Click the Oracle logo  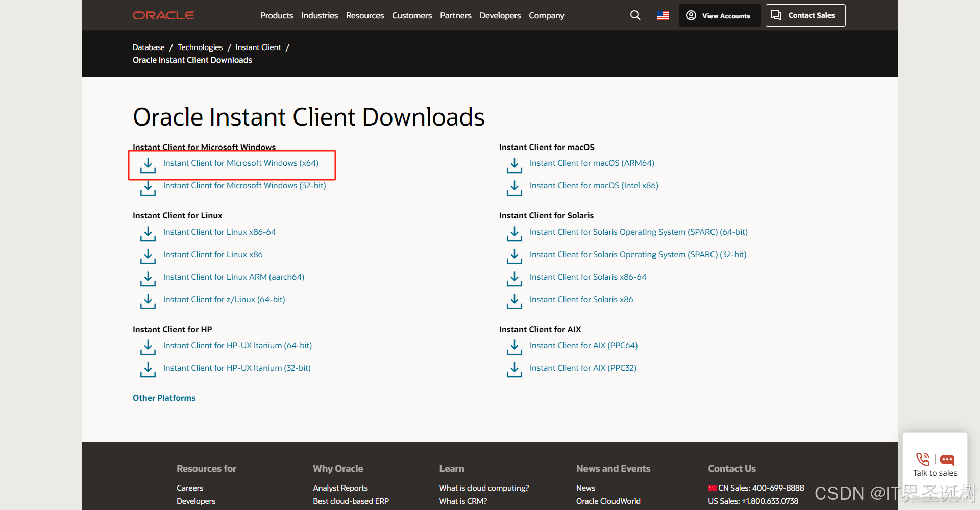163,15
